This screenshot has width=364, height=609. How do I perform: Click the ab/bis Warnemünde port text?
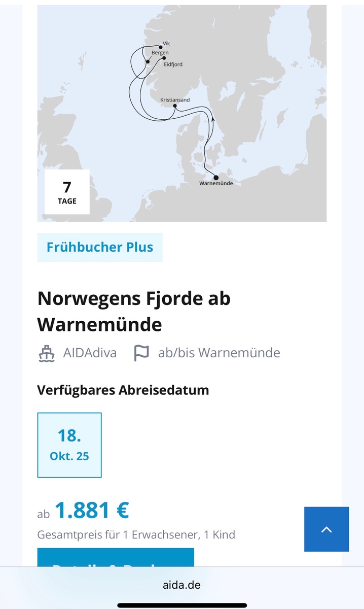pyautogui.click(x=219, y=353)
